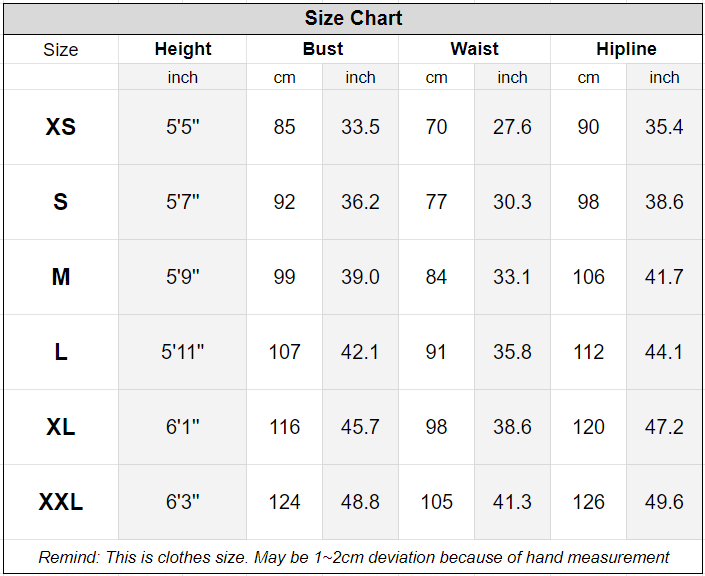Image resolution: width=705 pixels, height=576 pixels.
Task: Click the waist cm value 105
Action: [436, 502]
